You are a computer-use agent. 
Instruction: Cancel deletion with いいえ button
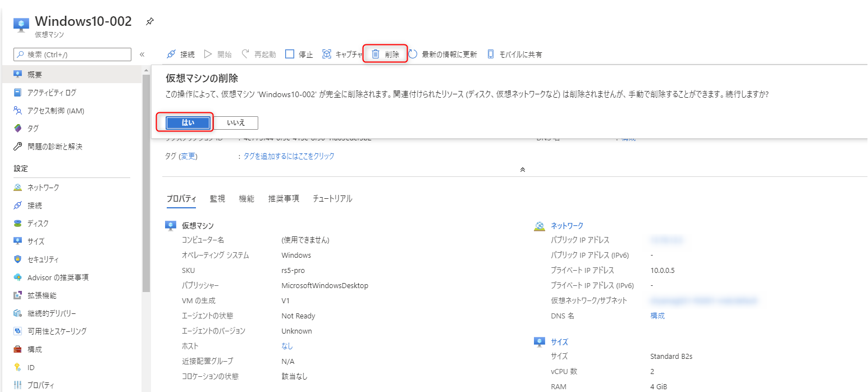[236, 122]
